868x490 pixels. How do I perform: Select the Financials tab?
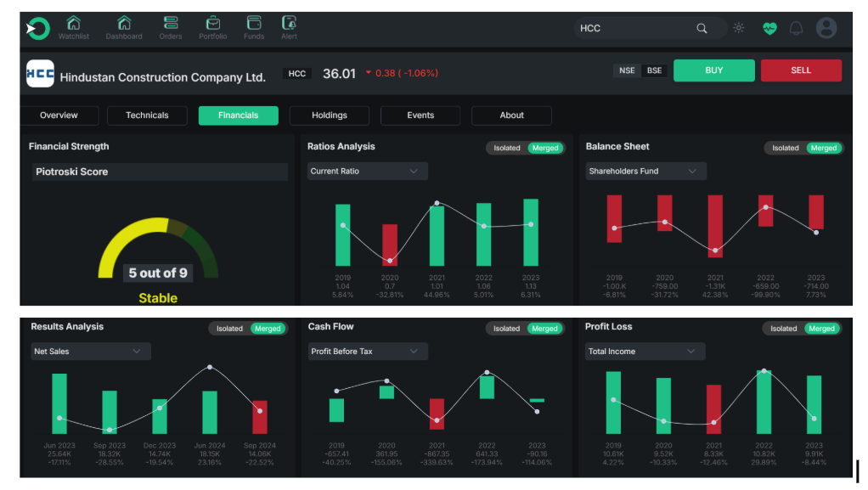(x=238, y=115)
